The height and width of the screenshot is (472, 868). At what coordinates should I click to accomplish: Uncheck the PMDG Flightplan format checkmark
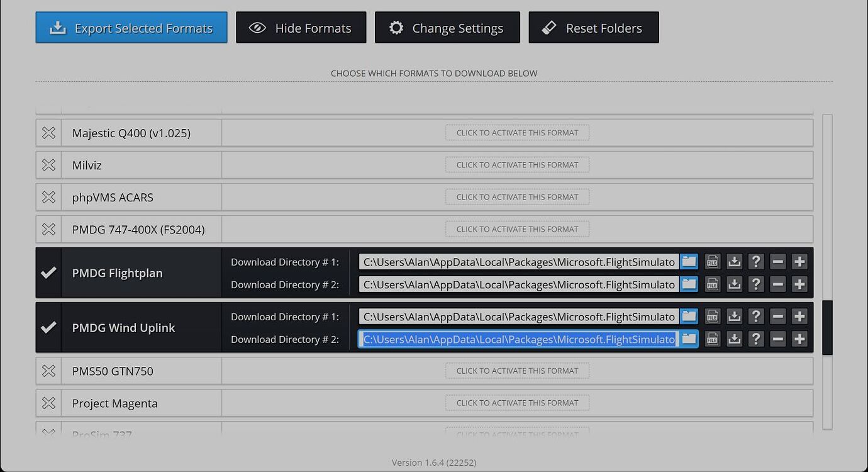[48, 273]
